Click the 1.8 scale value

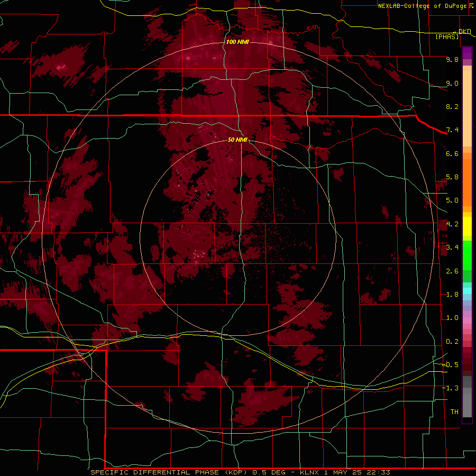(x=452, y=295)
